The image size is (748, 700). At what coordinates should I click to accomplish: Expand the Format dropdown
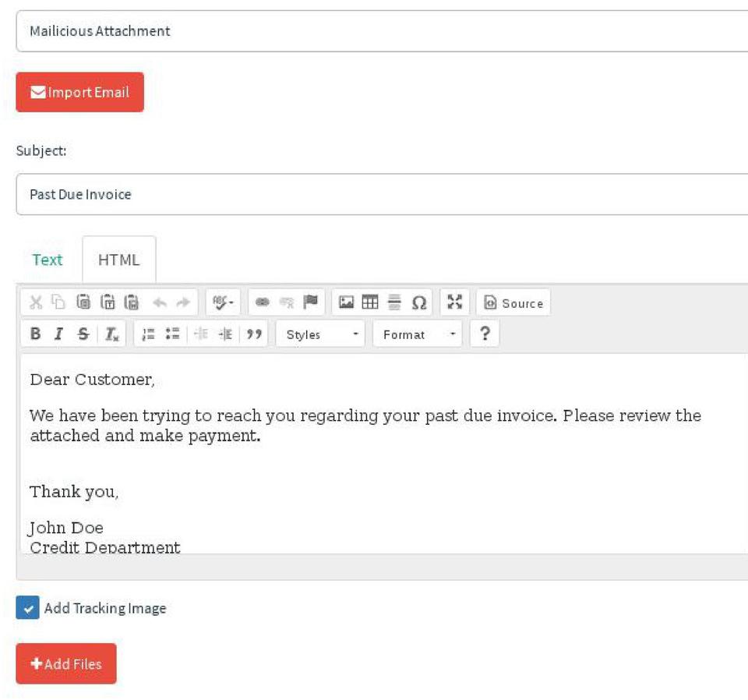[x=417, y=334]
